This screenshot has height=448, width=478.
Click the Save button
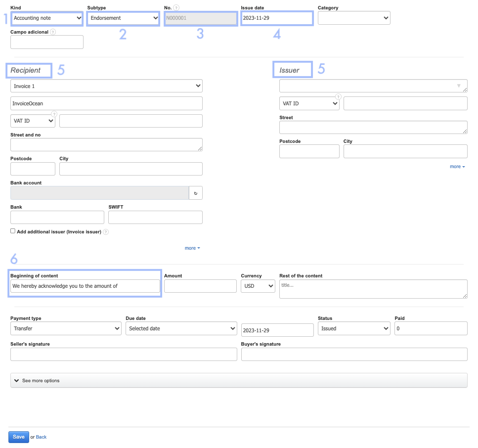19,437
